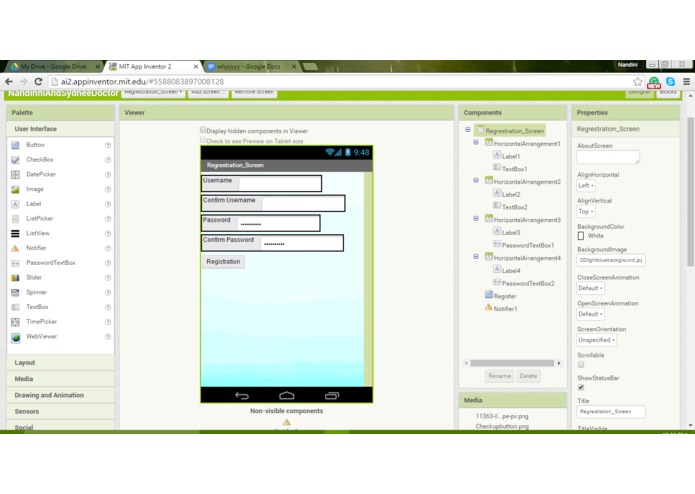The image size is (695, 494).
Task: Select the Button component icon in Palette
Action: [x=15, y=145]
